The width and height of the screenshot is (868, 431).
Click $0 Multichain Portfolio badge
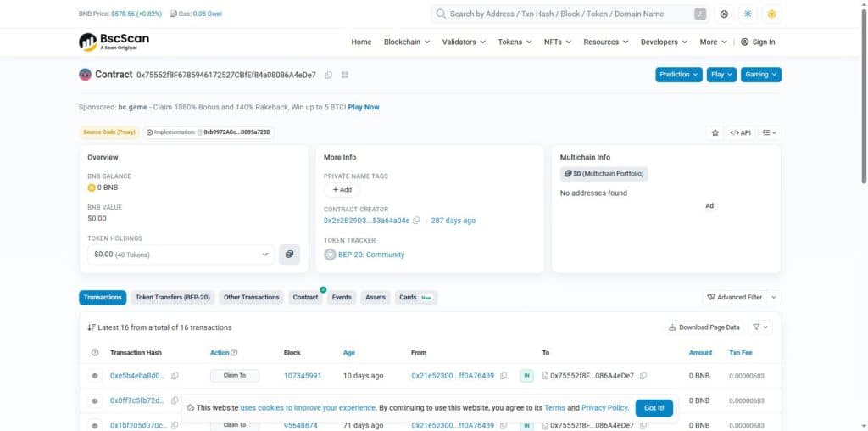604,174
